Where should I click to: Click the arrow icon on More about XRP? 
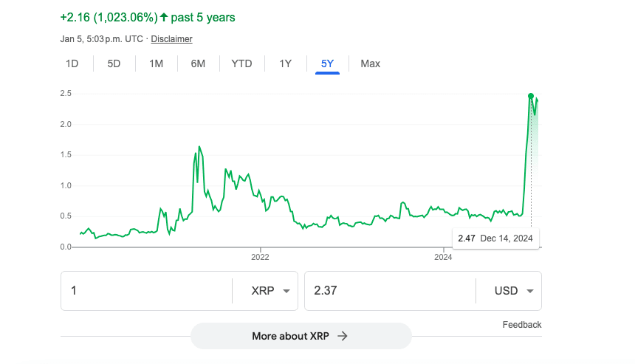click(x=342, y=336)
